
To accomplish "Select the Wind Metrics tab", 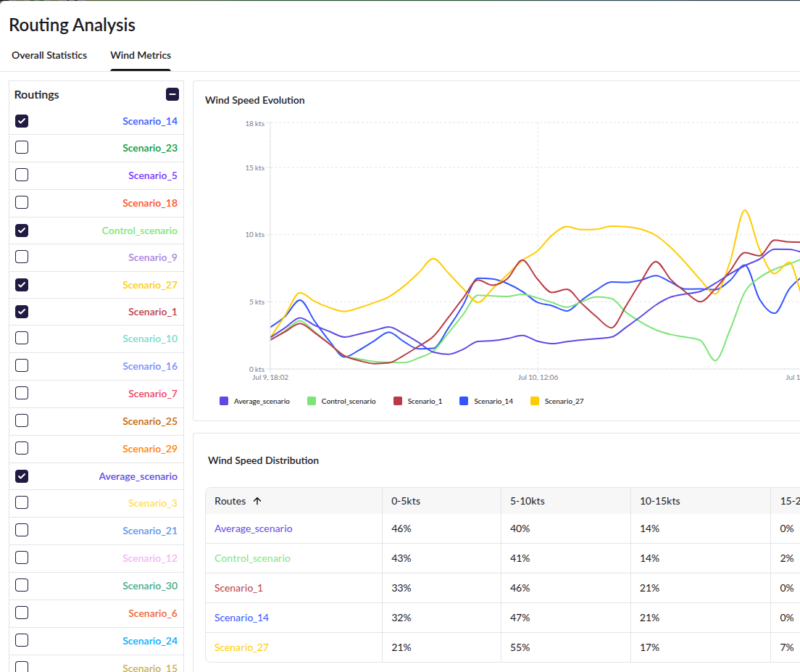I will pyautogui.click(x=141, y=55).
